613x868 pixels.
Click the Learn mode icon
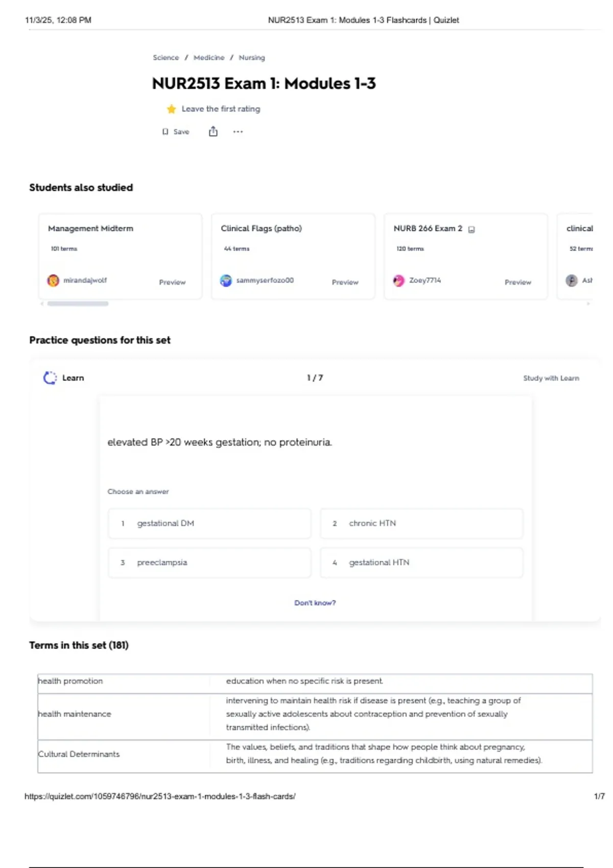pyautogui.click(x=50, y=378)
